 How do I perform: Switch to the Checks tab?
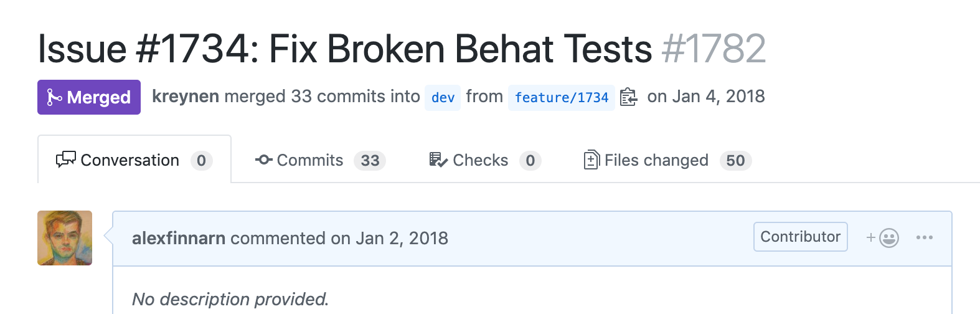pyautogui.click(x=480, y=160)
